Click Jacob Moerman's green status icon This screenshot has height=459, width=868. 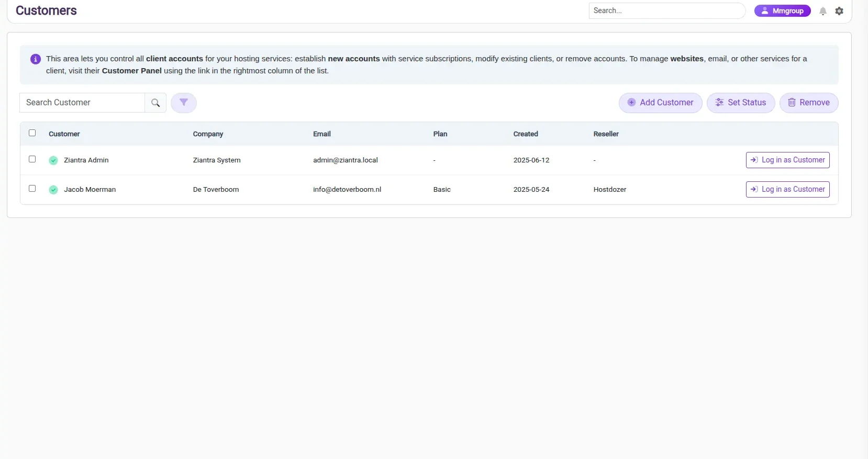[x=53, y=190]
